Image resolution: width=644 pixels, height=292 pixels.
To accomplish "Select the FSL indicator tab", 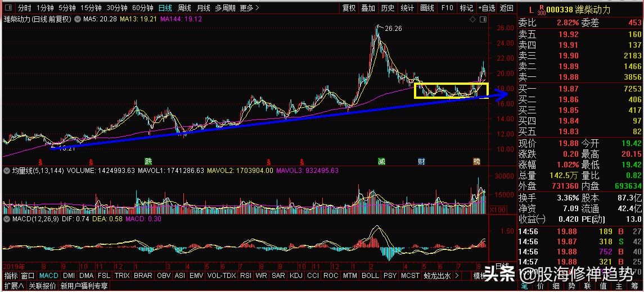I will click(104, 276).
